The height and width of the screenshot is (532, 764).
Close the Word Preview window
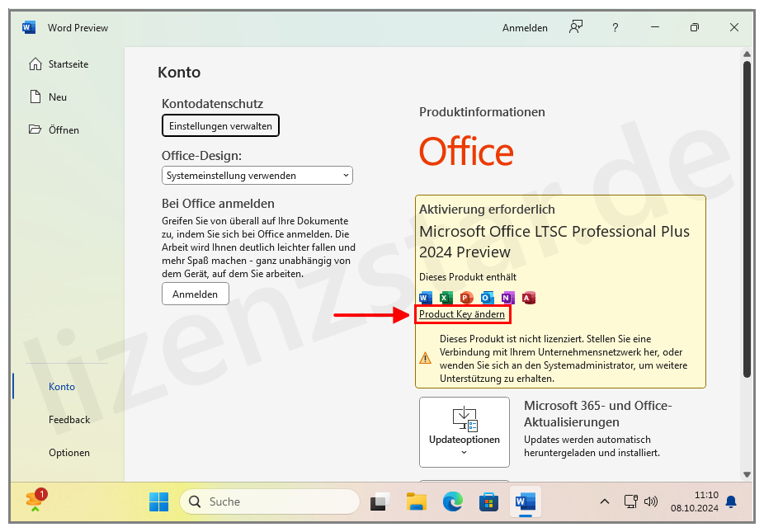(x=734, y=27)
